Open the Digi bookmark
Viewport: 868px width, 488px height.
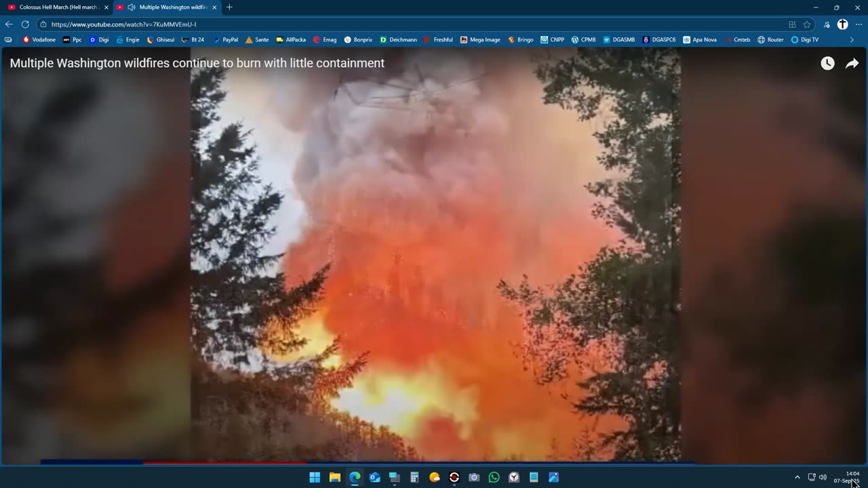pyautogui.click(x=98, y=40)
